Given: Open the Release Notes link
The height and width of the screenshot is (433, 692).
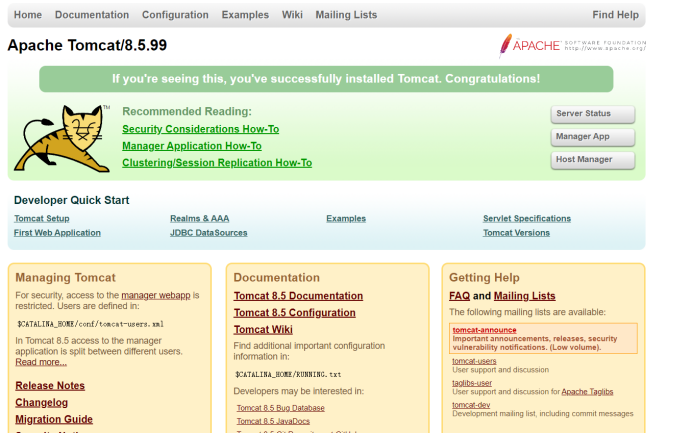Looking at the screenshot, I should click(x=50, y=385).
